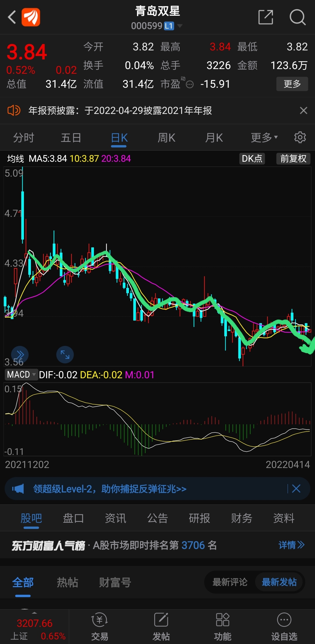Open the share icon at top
This screenshot has height=644, width=315.
[266, 17]
